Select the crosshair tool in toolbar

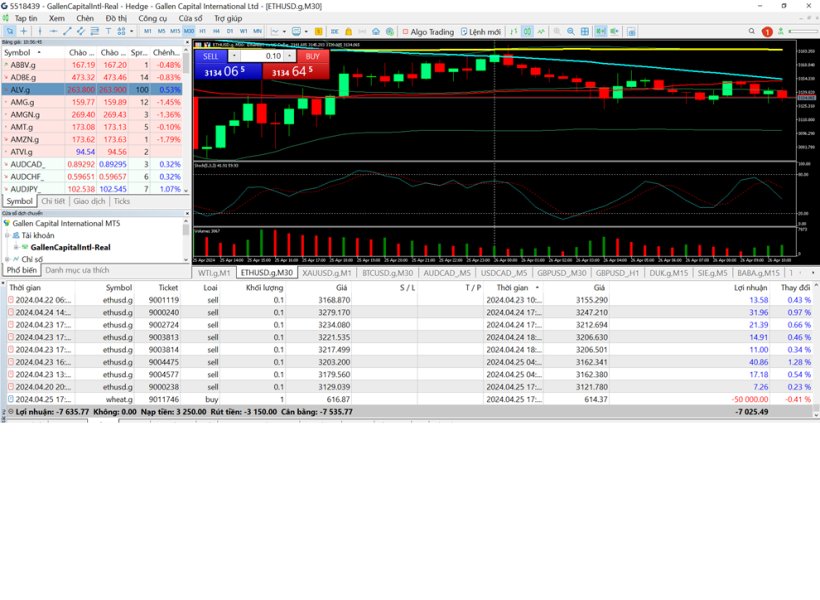click(x=24, y=31)
